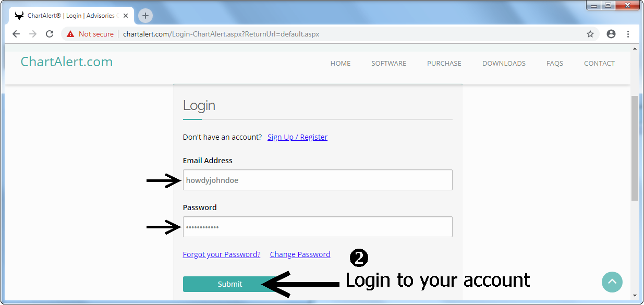Open the Change Password link
644x305 pixels.
(x=300, y=254)
